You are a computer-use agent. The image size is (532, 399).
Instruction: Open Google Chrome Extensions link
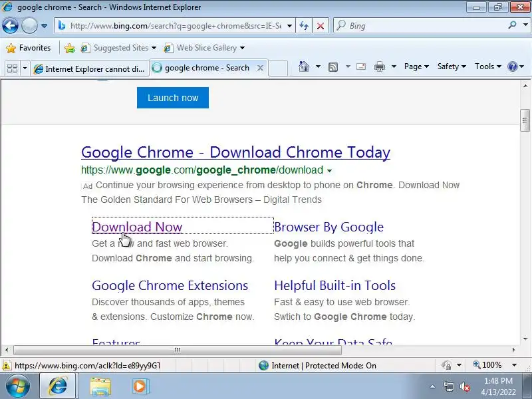(x=170, y=285)
